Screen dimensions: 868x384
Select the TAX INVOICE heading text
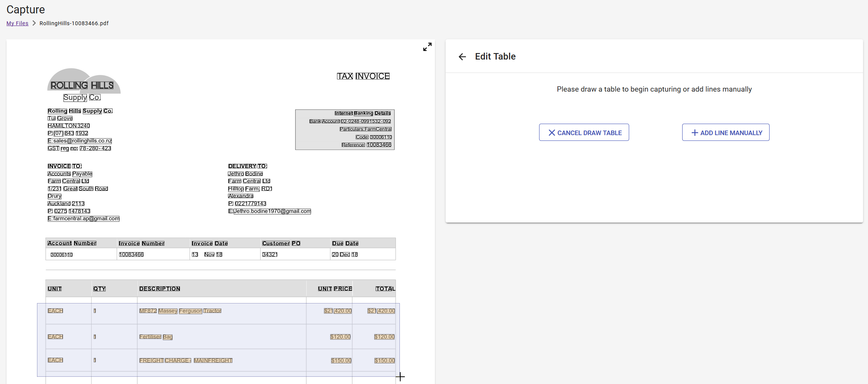(x=363, y=76)
